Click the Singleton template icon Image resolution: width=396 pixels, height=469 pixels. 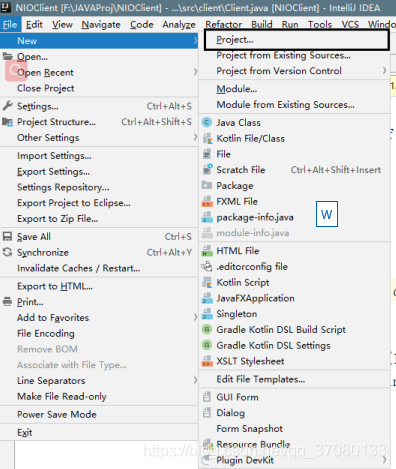207,314
